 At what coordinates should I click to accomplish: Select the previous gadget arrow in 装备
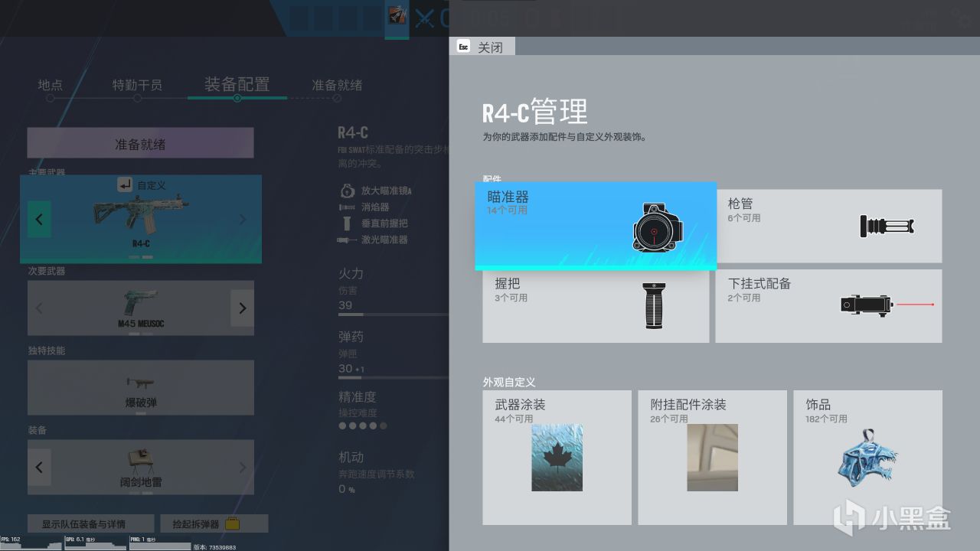[x=39, y=467]
